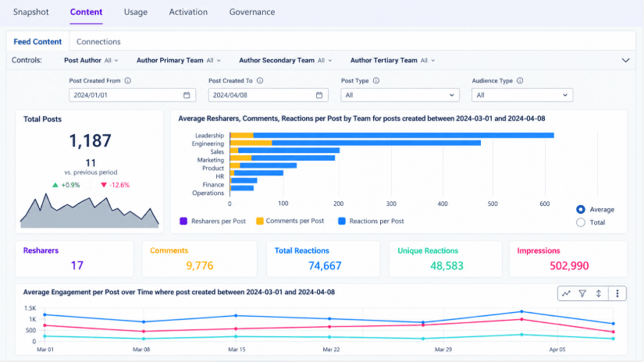Click the Total Reactions value 74,667

(325, 266)
